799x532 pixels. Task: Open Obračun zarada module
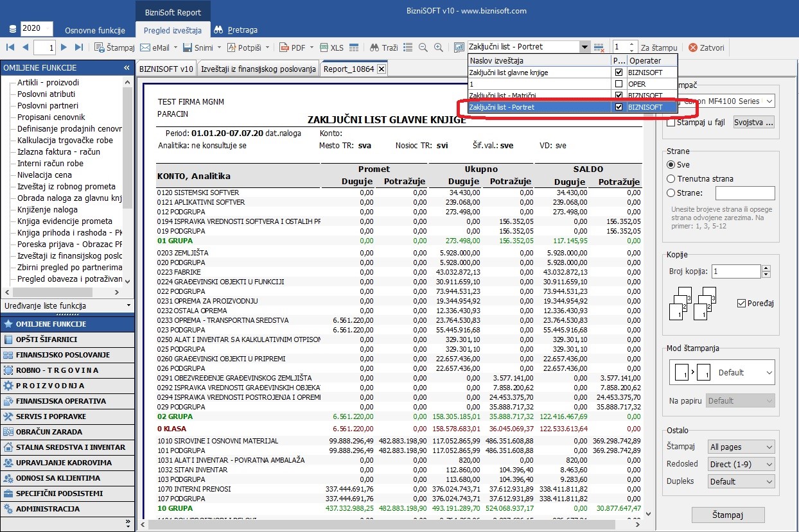pos(67,432)
